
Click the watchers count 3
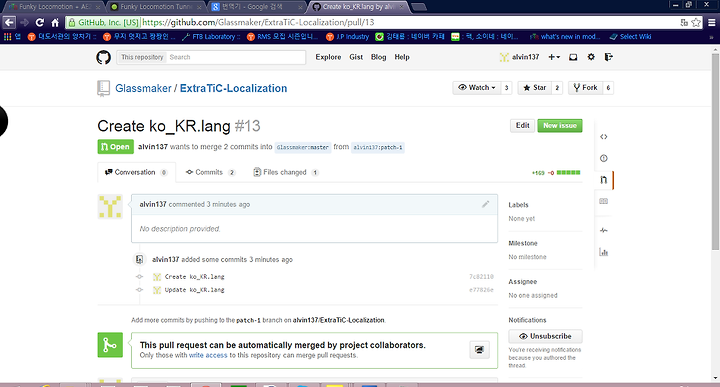[506, 88]
